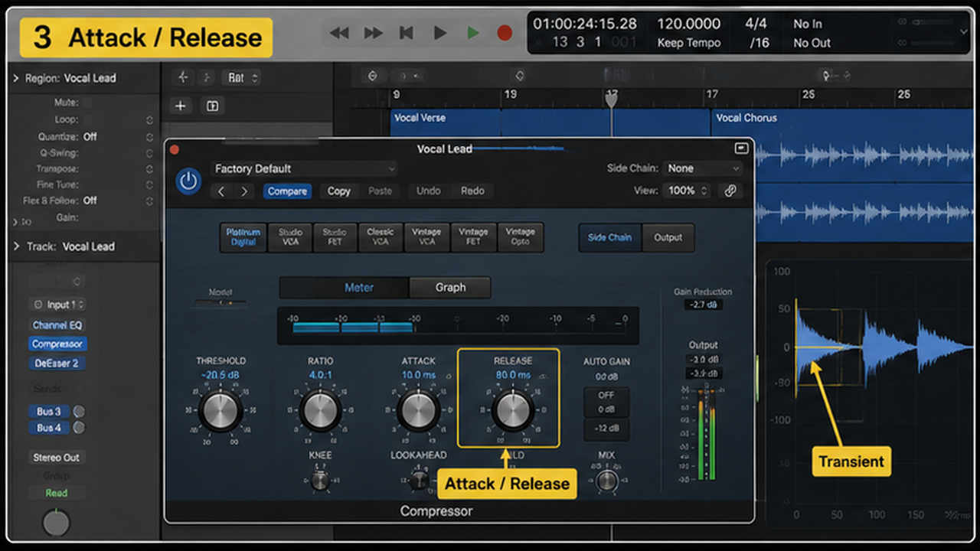The height and width of the screenshot is (551, 980).
Task: Select the Vintage FET compressor model
Action: coord(473,236)
